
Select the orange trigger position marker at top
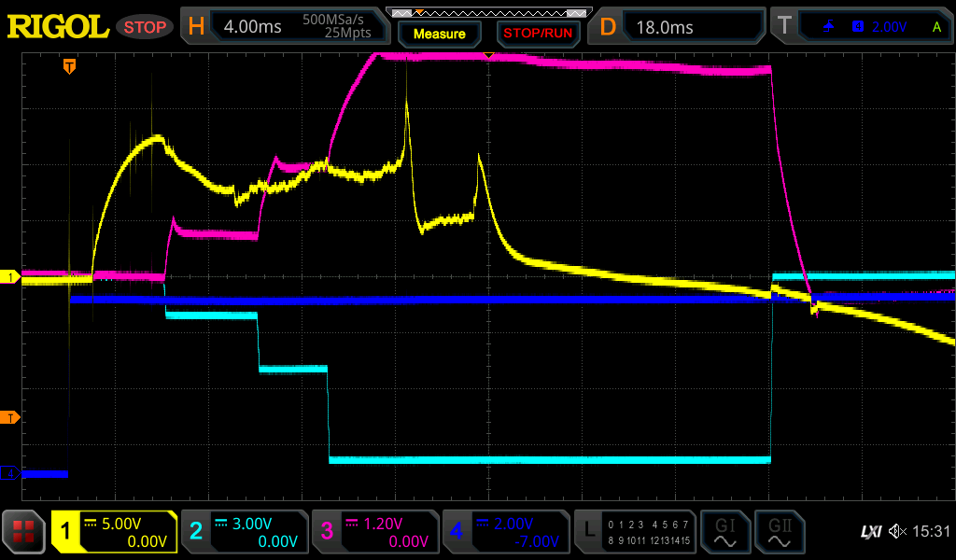click(x=69, y=66)
